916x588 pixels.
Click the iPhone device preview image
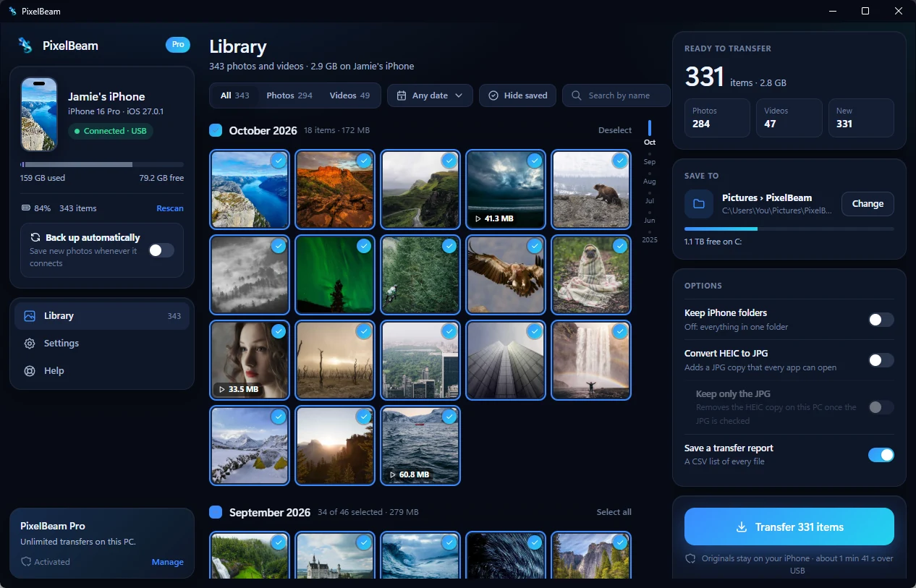[x=39, y=114]
